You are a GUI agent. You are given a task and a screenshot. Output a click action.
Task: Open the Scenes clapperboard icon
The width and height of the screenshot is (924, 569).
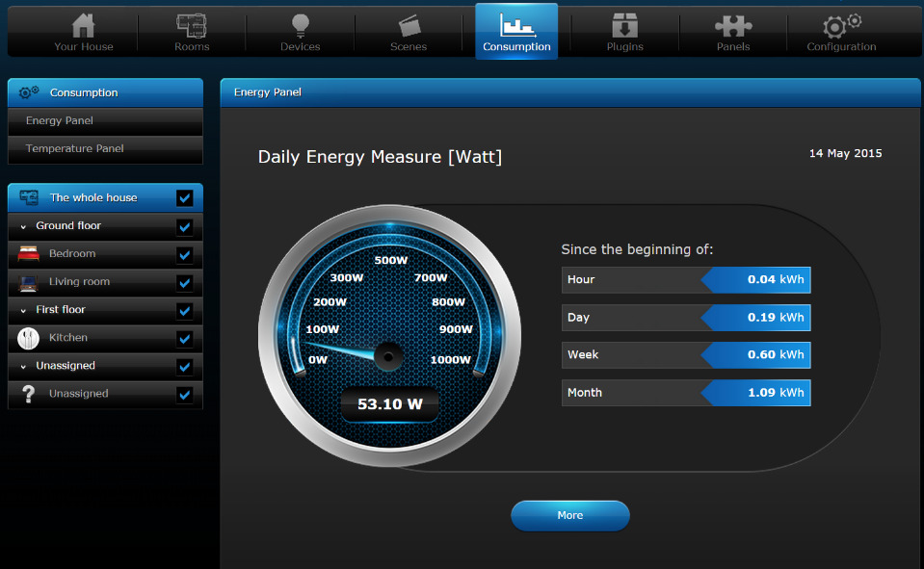tap(409, 26)
